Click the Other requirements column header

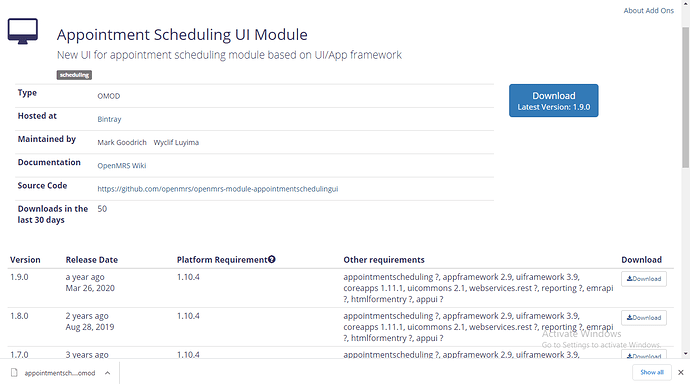(384, 260)
